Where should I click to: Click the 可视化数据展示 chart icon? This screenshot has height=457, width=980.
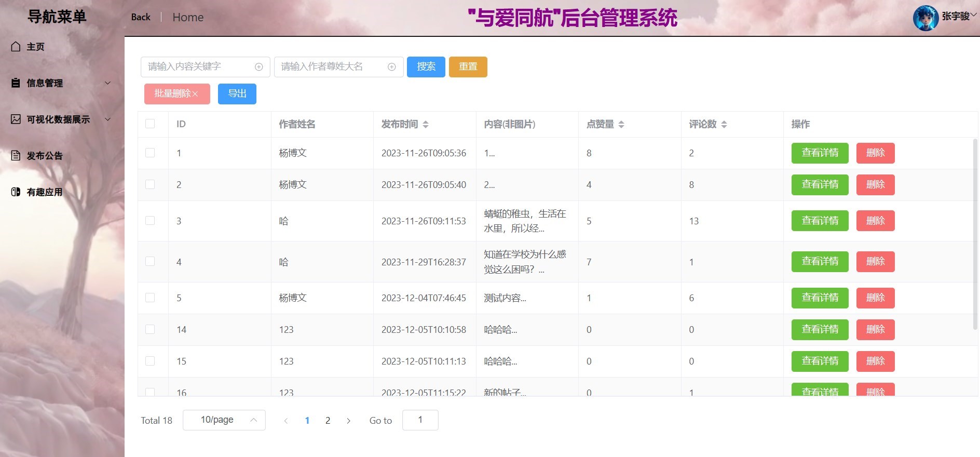(16, 119)
